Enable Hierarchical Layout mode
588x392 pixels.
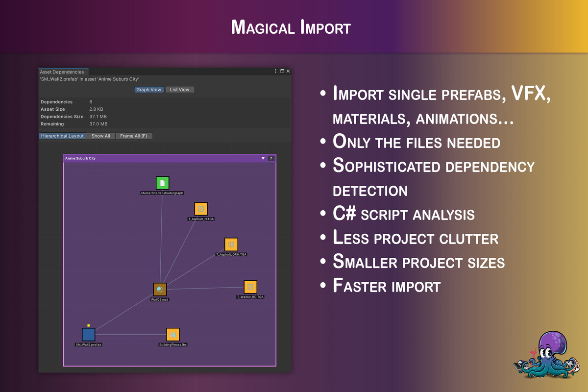[62, 136]
